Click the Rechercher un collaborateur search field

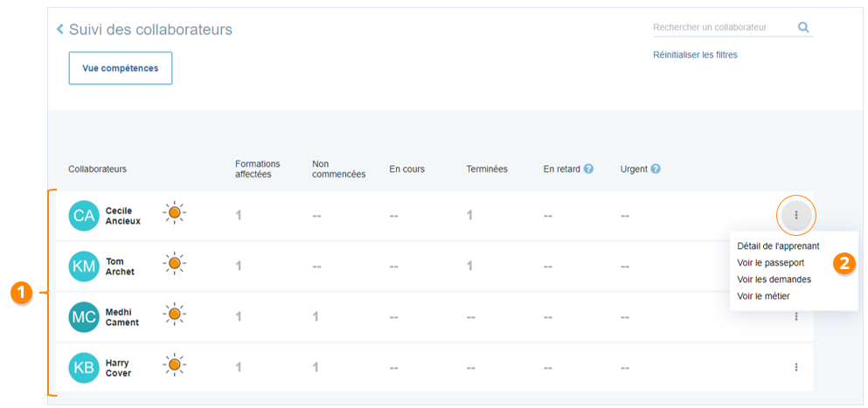click(721, 27)
